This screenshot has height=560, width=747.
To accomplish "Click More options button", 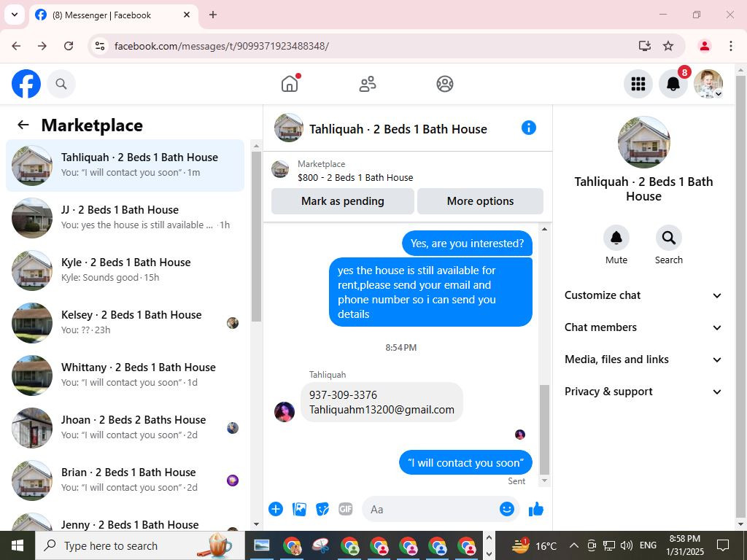I will tap(480, 201).
